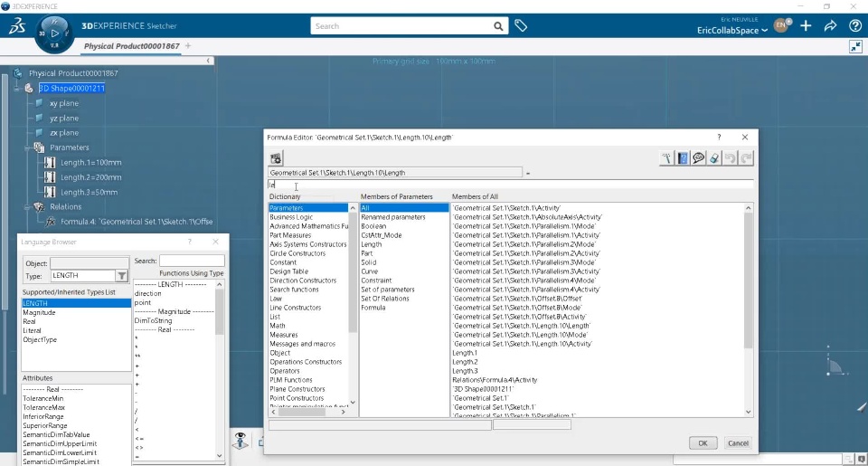Select Relations\Formula.4\Activity in Members of All

(x=495, y=380)
